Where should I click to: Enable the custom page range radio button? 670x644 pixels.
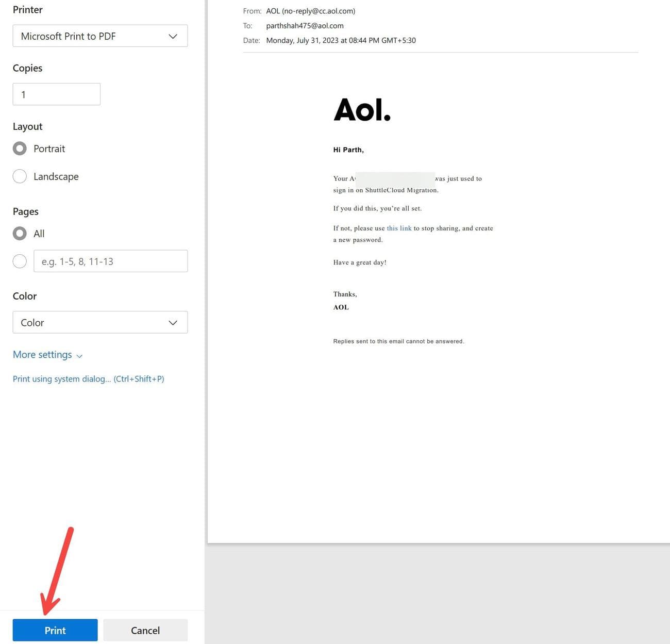[x=20, y=261]
